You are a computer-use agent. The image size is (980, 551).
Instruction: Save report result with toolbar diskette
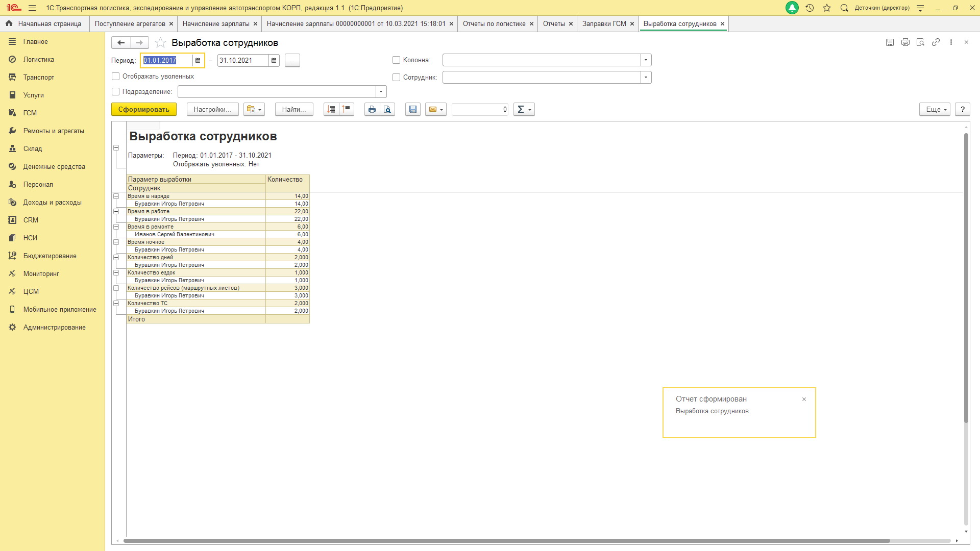413,109
